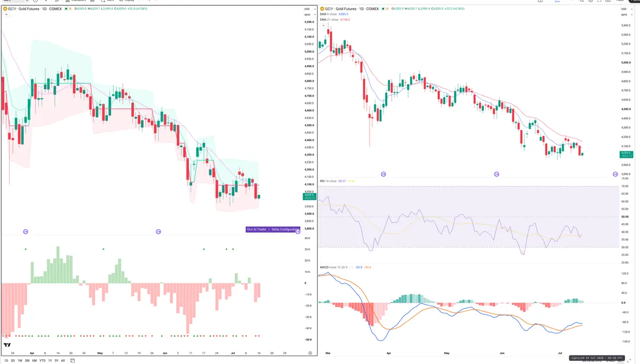This screenshot has height=364, width=640.
Task: Click the gold symbol icon in left chart legend
Action: click(x=5, y=9)
